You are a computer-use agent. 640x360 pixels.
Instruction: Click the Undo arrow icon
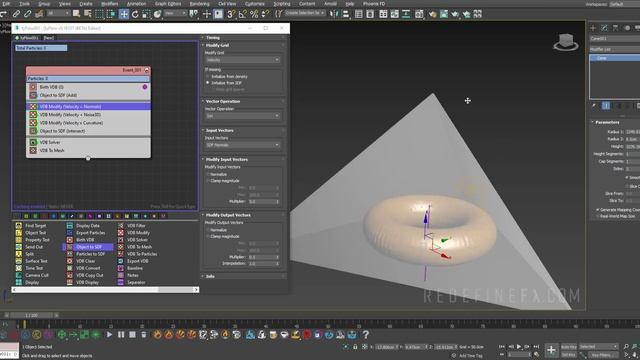coord(4,14)
